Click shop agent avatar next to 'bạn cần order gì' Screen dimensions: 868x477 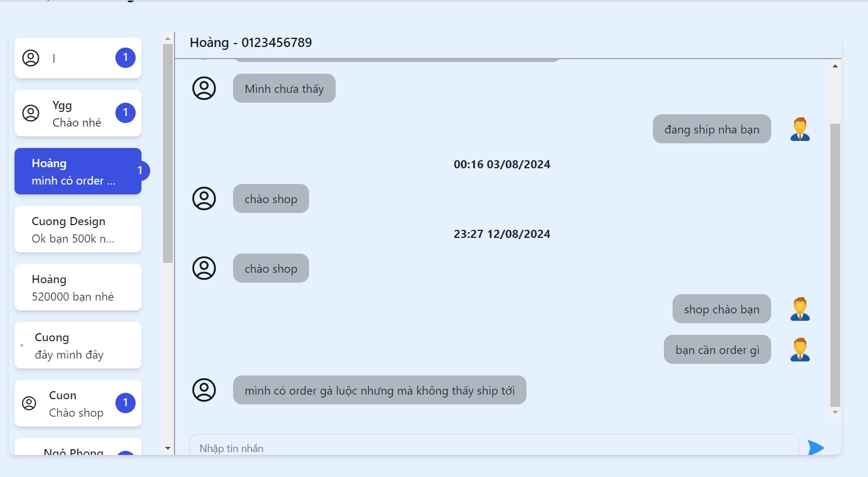800,349
